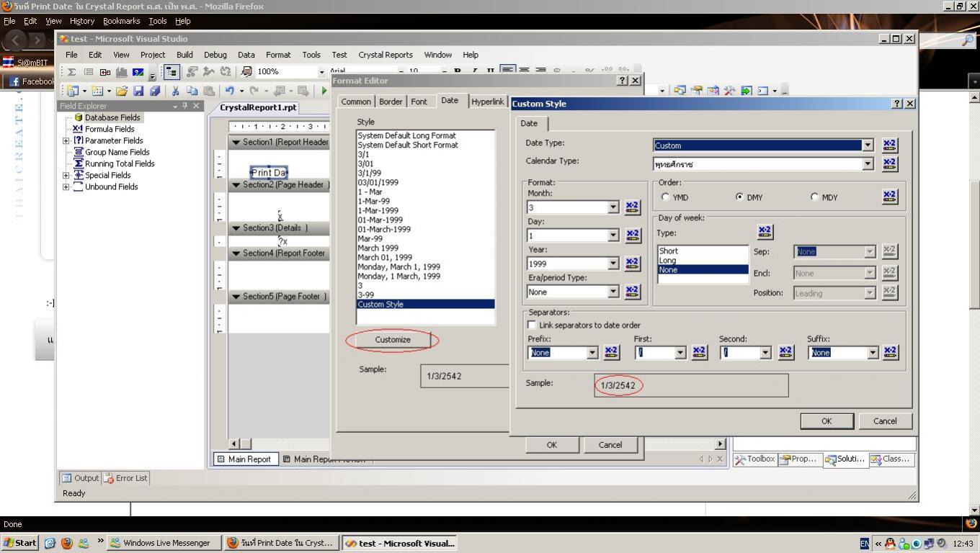Click the Insert Group toolbar icon

pos(89,72)
